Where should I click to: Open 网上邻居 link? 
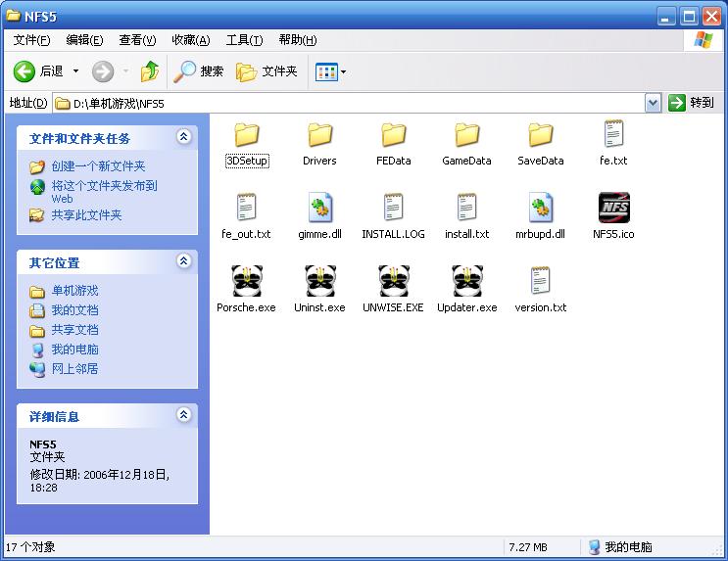pos(74,368)
